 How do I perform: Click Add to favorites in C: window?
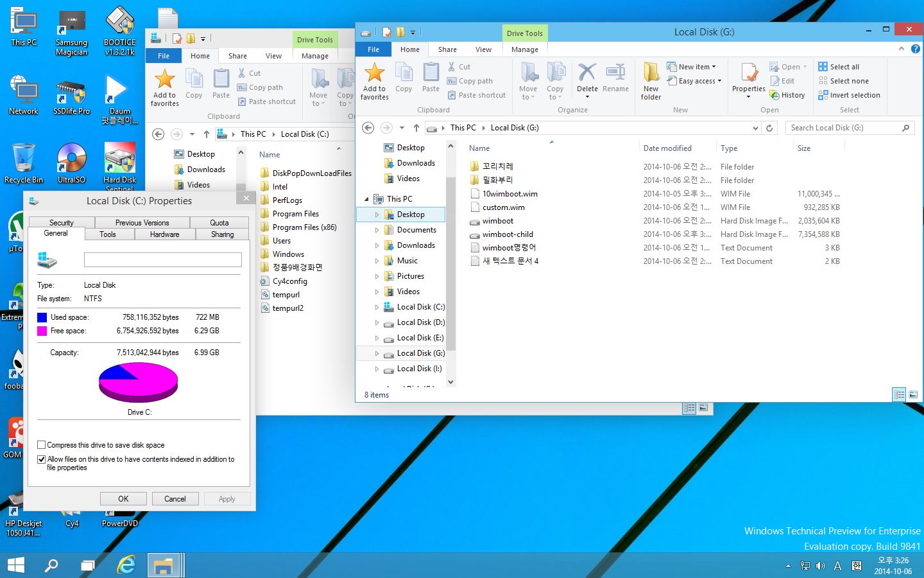click(x=165, y=87)
